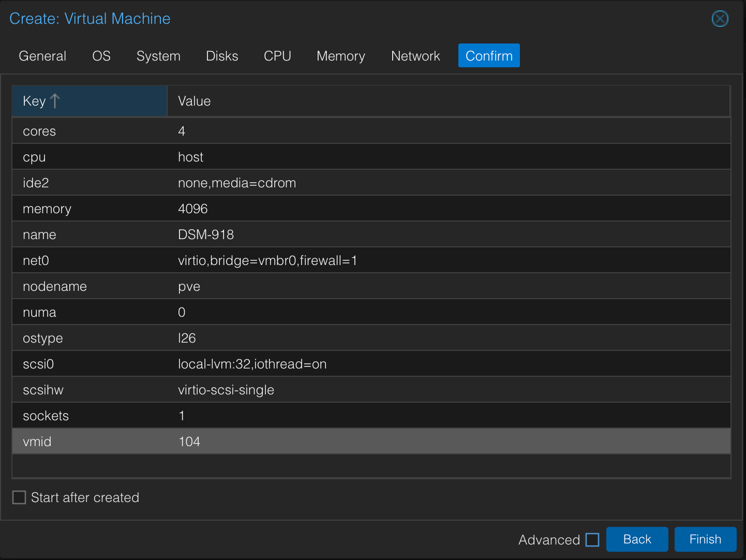Select the vmid 104 row
The width and height of the screenshot is (746, 560).
[x=371, y=441]
